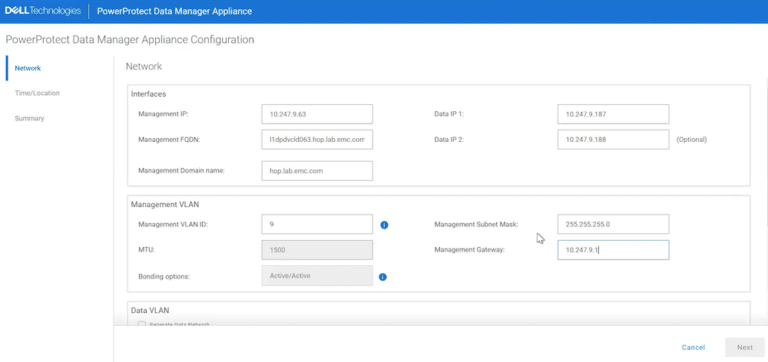The width and height of the screenshot is (768, 362).
Task: Click the Management VLAN section heading
Action: 165,204
